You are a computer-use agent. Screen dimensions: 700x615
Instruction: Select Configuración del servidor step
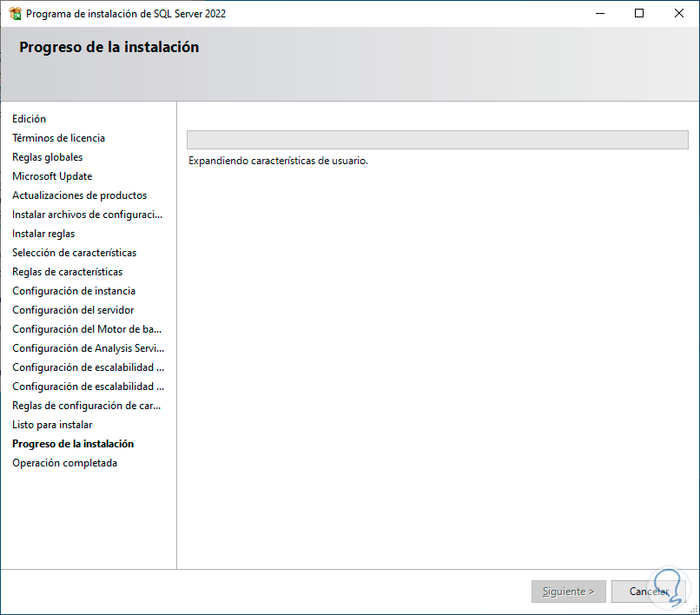[73, 310]
